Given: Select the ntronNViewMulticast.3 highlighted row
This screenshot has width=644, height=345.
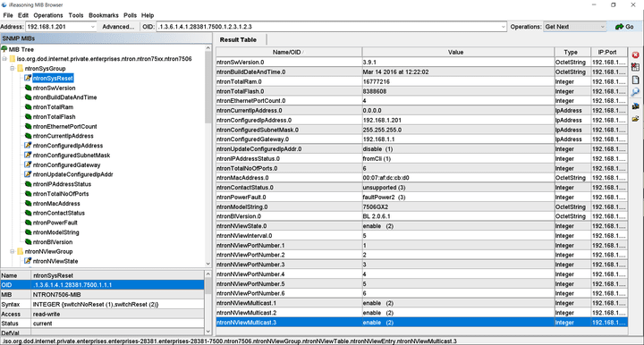Looking at the screenshot, I should click(x=422, y=323).
